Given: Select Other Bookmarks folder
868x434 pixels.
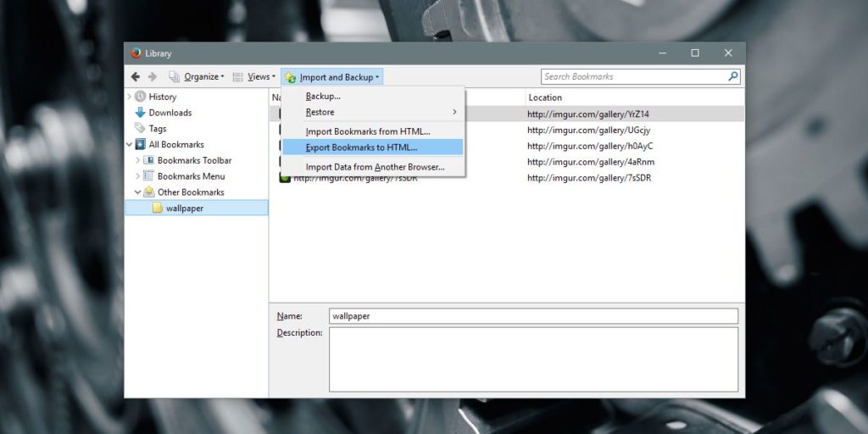Looking at the screenshot, I should click(191, 192).
